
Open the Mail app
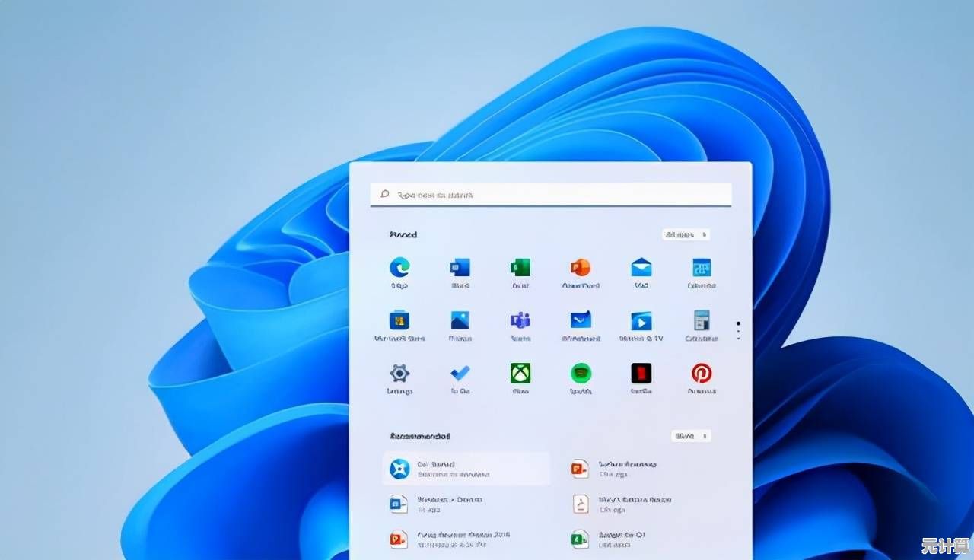click(x=641, y=268)
